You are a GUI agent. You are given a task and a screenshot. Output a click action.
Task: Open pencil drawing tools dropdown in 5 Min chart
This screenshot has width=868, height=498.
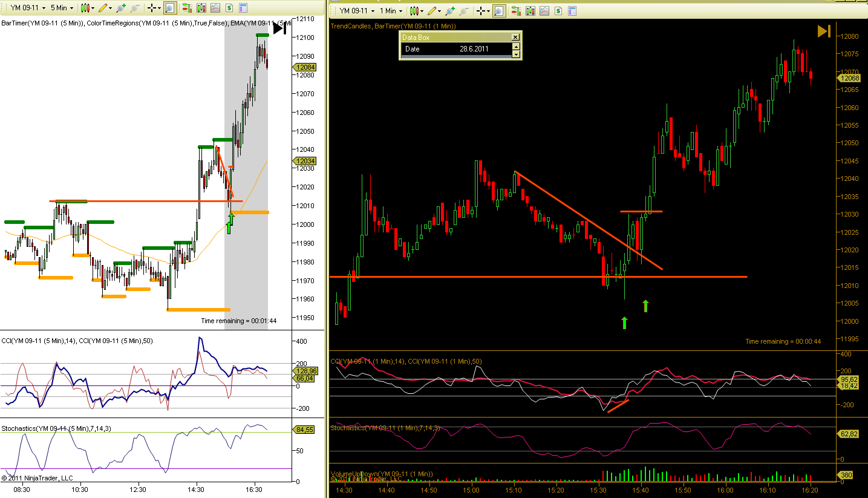(x=105, y=8)
